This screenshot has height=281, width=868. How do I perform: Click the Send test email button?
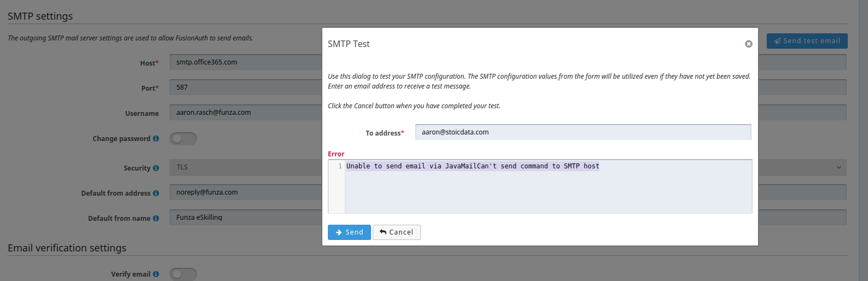tap(807, 41)
